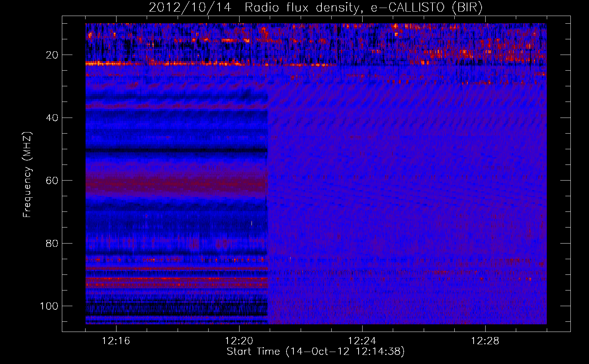Click the 12:24 time tick label
The width and height of the screenshot is (589, 364).
tap(362, 341)
